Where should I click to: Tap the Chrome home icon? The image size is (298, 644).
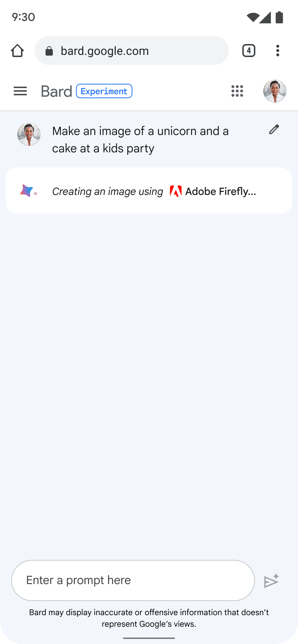coord(17,51)
